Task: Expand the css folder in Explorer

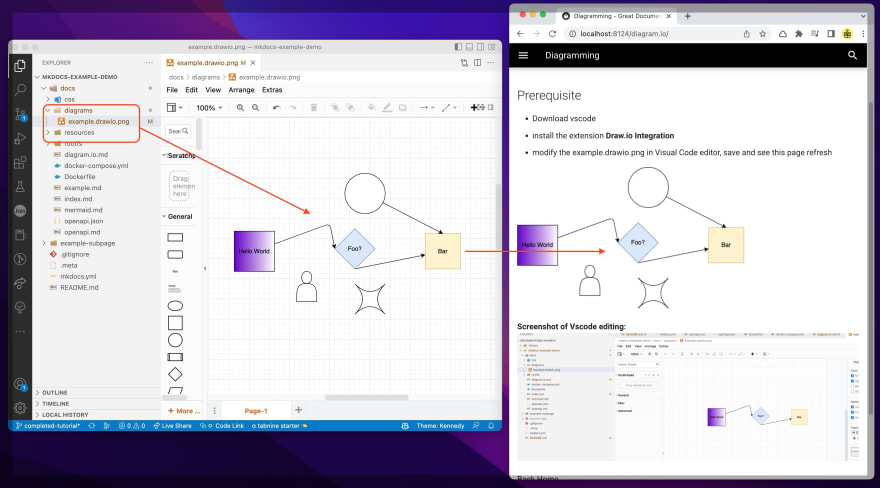Action: (x=48, y=99)
